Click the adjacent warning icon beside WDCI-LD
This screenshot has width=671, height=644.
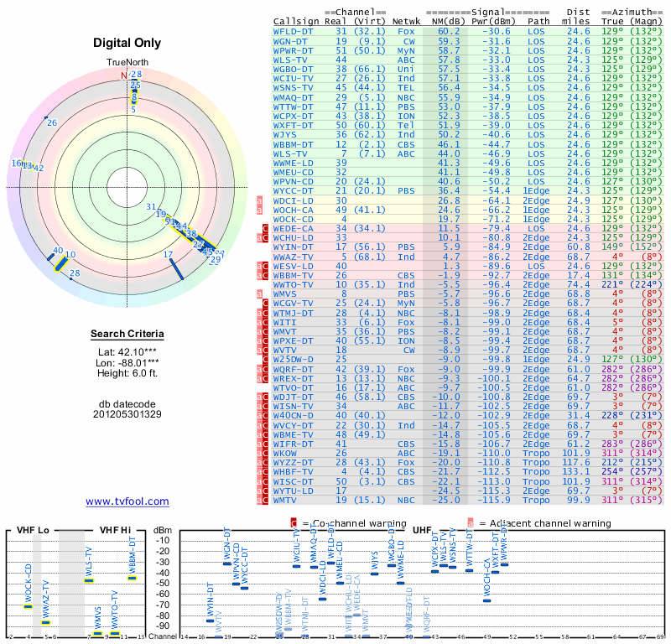259,200
